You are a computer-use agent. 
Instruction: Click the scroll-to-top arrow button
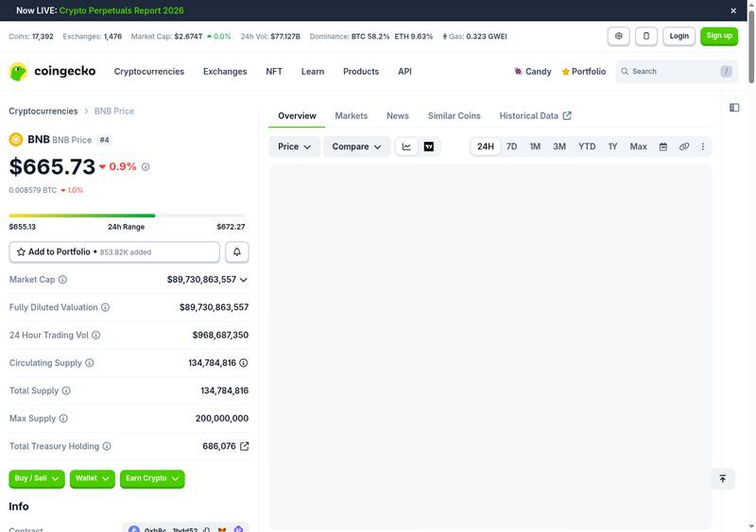pyautogui.click(x=722, y=478)
